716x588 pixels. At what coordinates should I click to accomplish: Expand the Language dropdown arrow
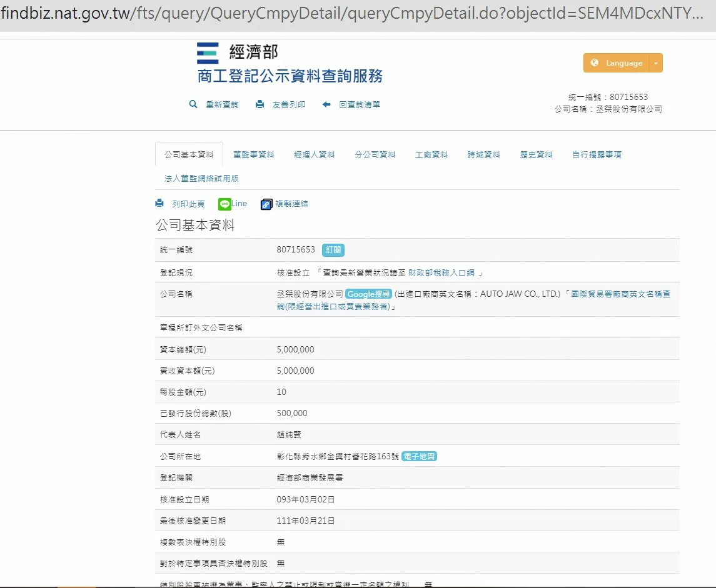655,63
